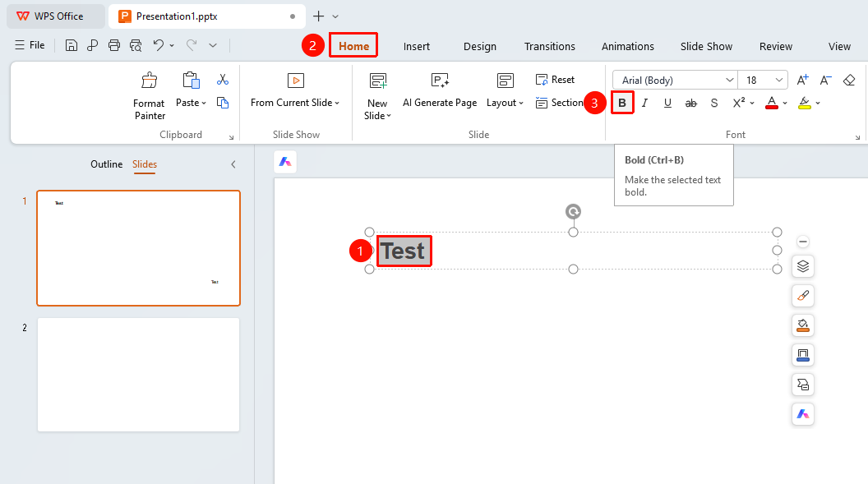The width and height of the screenshot is (868, 484).
Task: Click the Increase Font Size icon
Action: point(802,81)
